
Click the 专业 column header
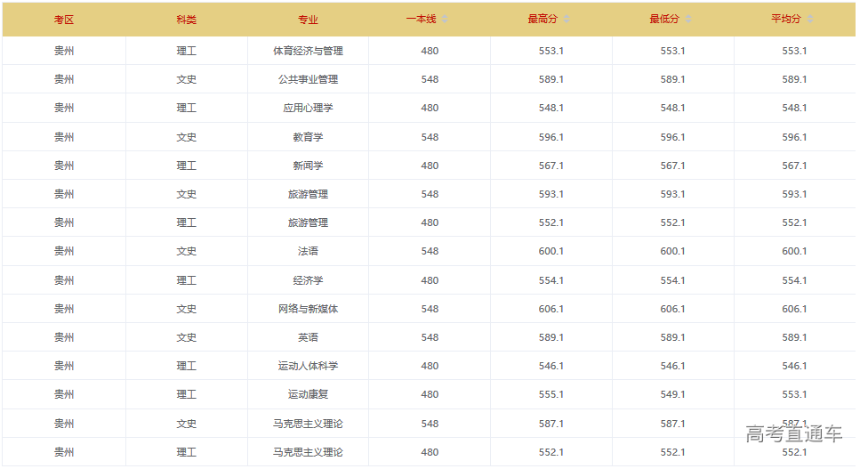[308, 20]
